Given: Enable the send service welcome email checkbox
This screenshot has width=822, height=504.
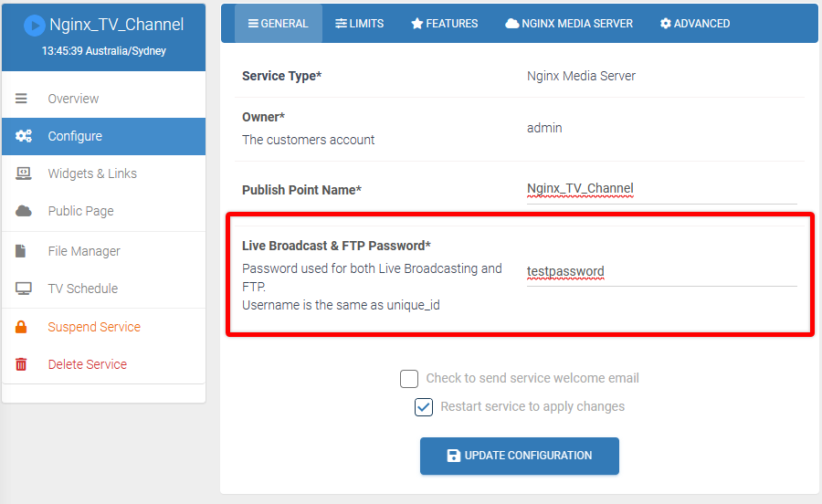Looking at the screenshot, I should tap(409, 378).
